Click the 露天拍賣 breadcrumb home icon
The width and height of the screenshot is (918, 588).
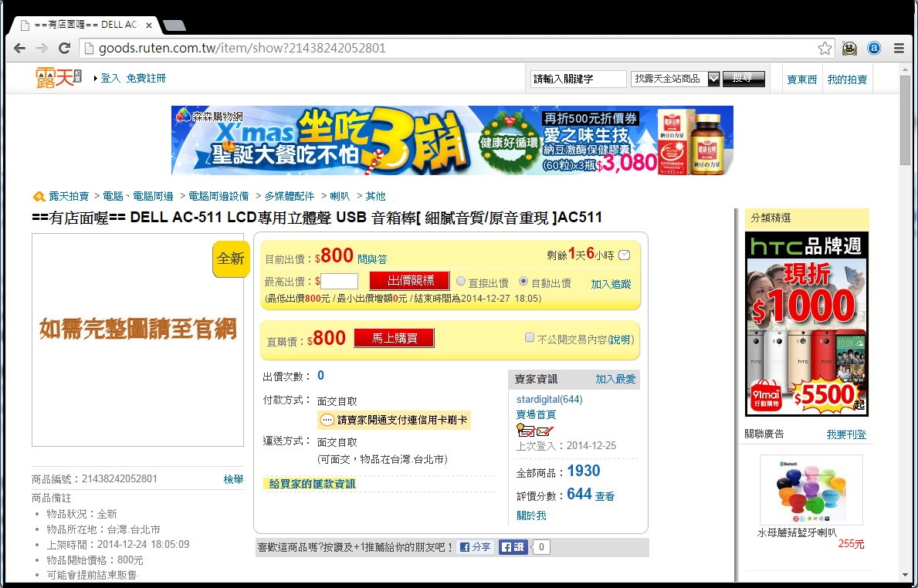tap(39, 196)
